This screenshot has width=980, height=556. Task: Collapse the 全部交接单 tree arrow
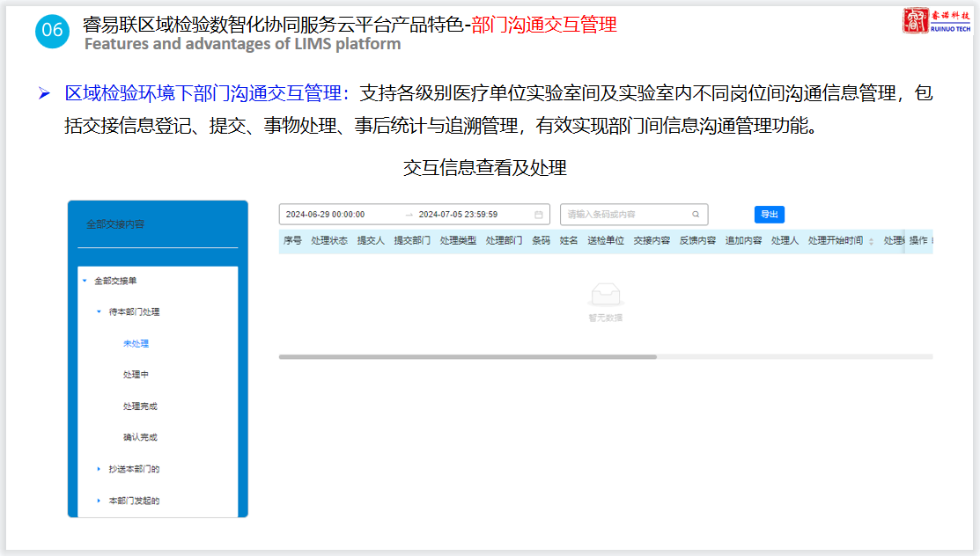pos(85,281)
